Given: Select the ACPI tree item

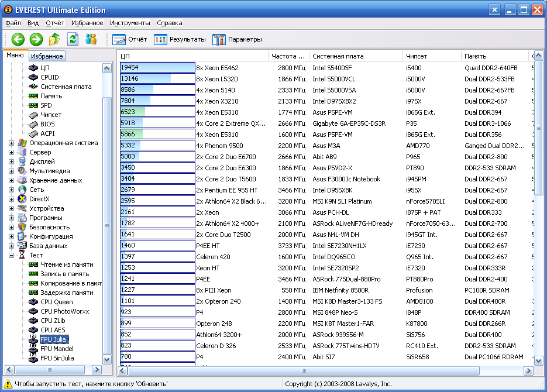Looking at the screenshot, I should [47, 133].
